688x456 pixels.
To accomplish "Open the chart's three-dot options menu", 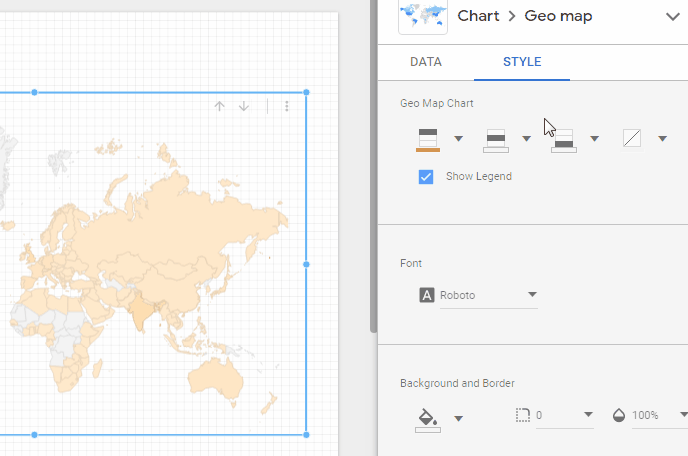I will click(287, 107).
